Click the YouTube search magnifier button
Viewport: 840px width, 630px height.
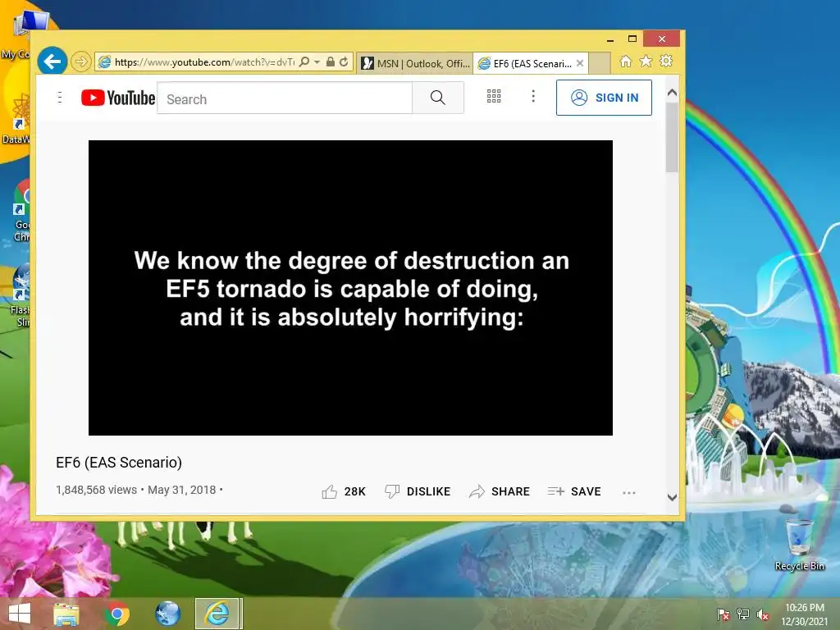(438, 98)
